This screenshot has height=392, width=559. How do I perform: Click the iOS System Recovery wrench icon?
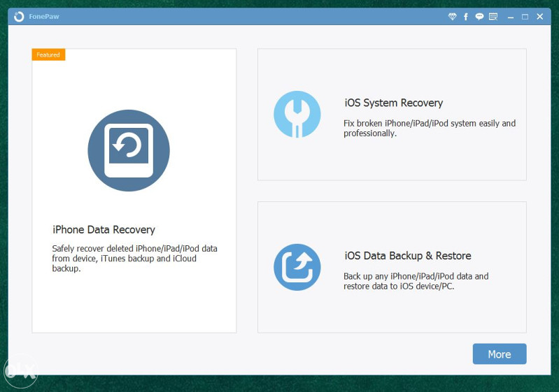pyautogui.click(x=297, y=115)
